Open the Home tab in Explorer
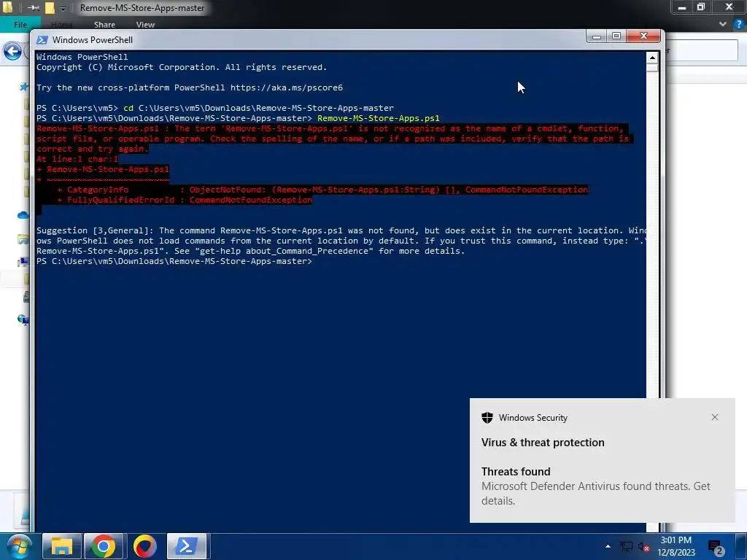 [x=61, y=25]
